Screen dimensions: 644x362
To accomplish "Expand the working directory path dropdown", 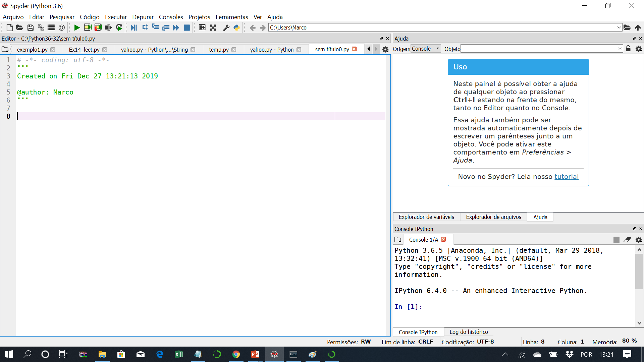I will coord(619,27).
